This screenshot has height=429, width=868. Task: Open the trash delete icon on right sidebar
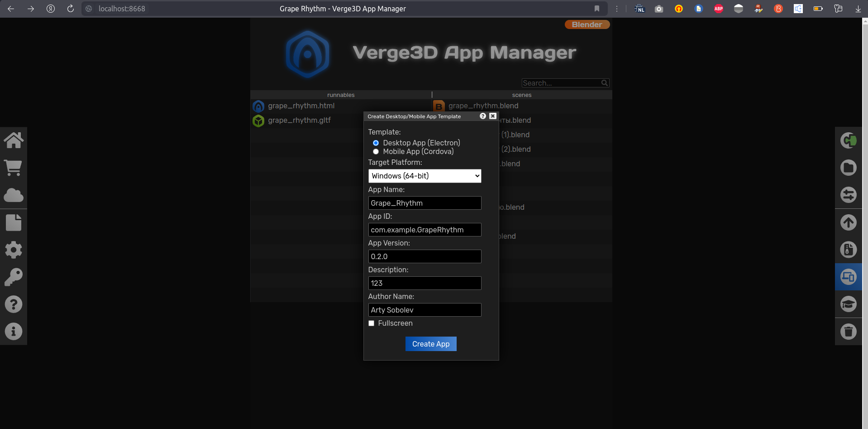[848, 332]
